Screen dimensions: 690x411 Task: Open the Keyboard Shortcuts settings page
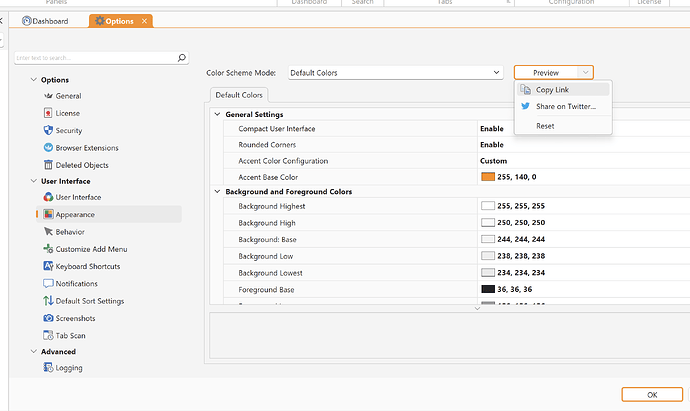88,266
